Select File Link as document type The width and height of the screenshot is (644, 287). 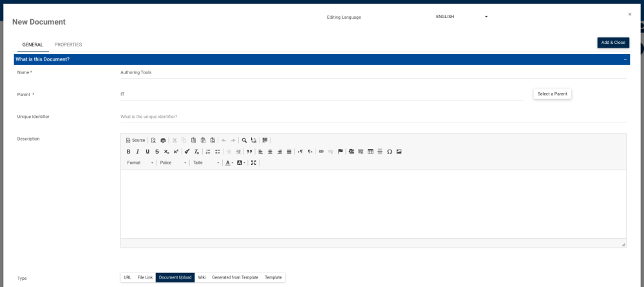coord(145,277)
